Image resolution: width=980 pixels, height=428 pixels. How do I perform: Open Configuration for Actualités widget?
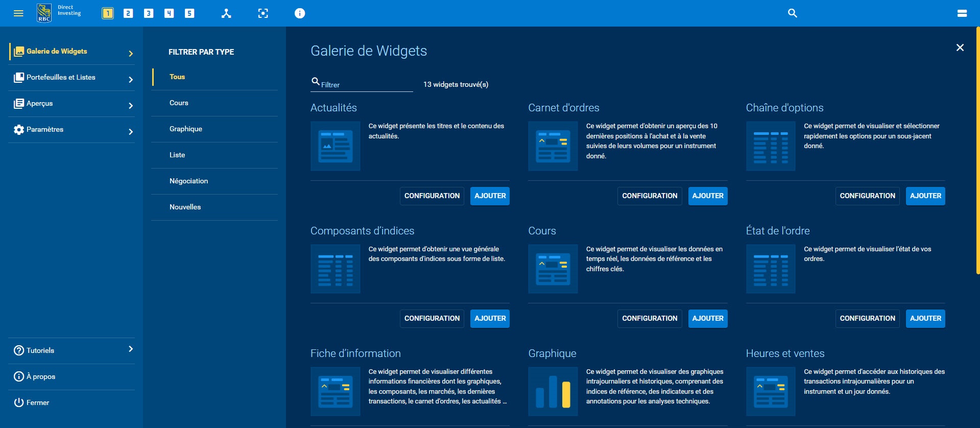[x=432, y=196]
